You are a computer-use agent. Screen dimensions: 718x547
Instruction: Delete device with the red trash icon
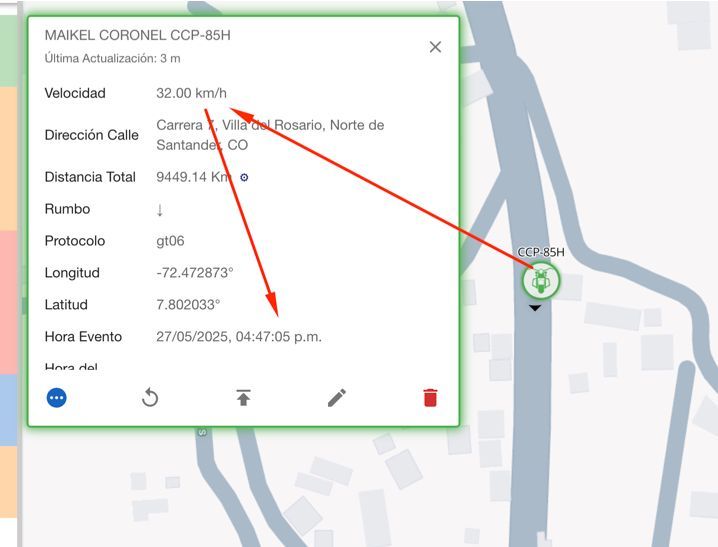[430, 398]
